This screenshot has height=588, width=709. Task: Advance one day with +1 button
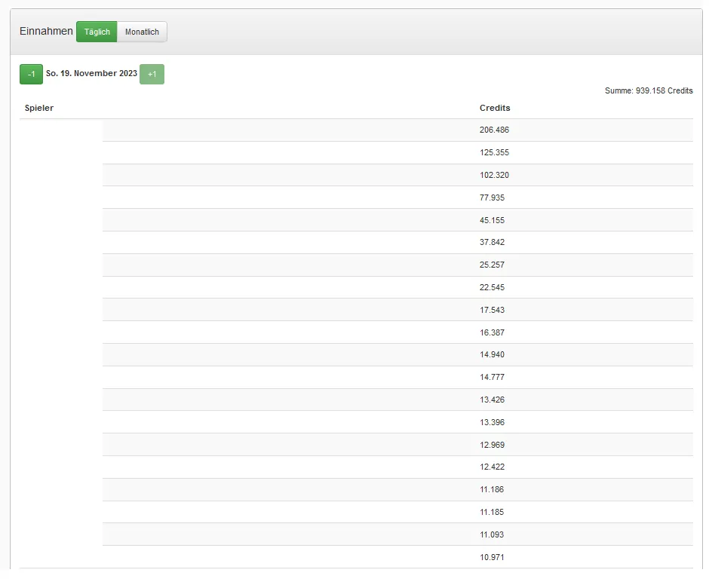click(x=152, y=74)
